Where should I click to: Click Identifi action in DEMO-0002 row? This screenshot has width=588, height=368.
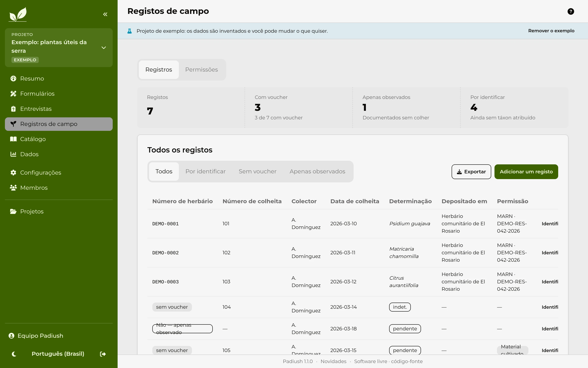(550, 253)
